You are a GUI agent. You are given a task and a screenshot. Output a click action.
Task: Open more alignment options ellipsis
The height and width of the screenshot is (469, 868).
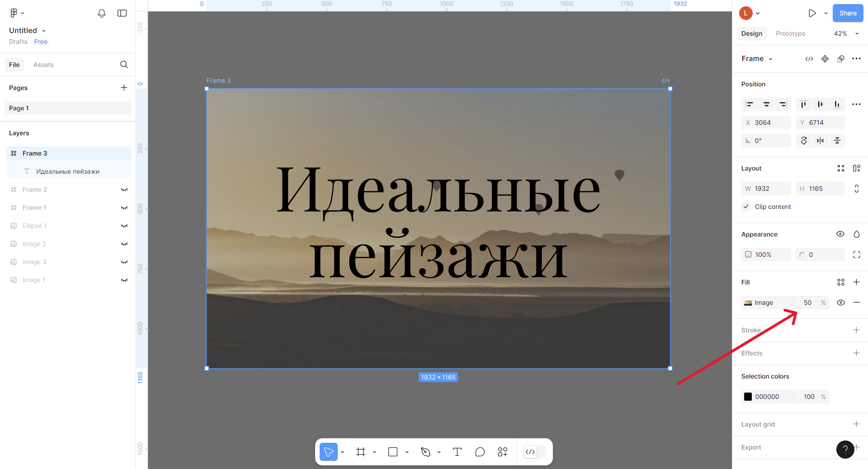856,104
